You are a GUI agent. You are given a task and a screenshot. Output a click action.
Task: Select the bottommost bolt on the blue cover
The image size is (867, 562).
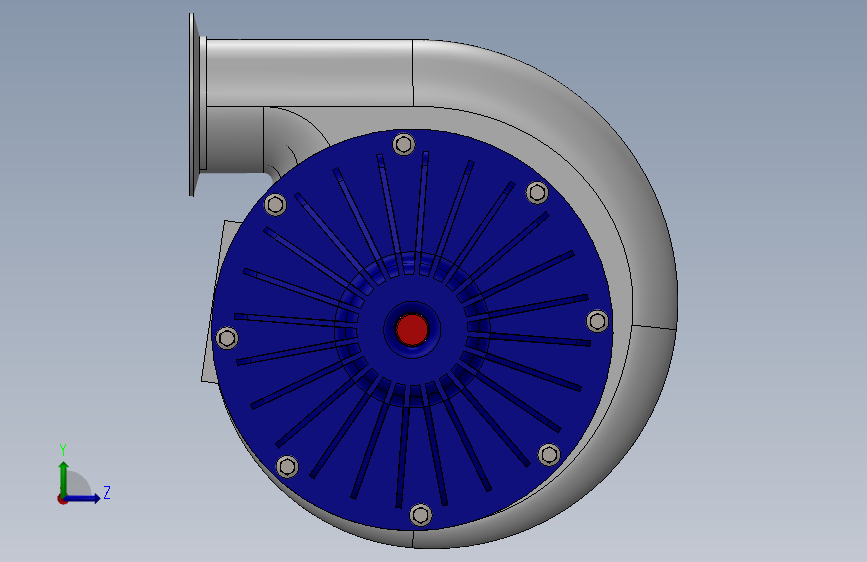point(420,515)
